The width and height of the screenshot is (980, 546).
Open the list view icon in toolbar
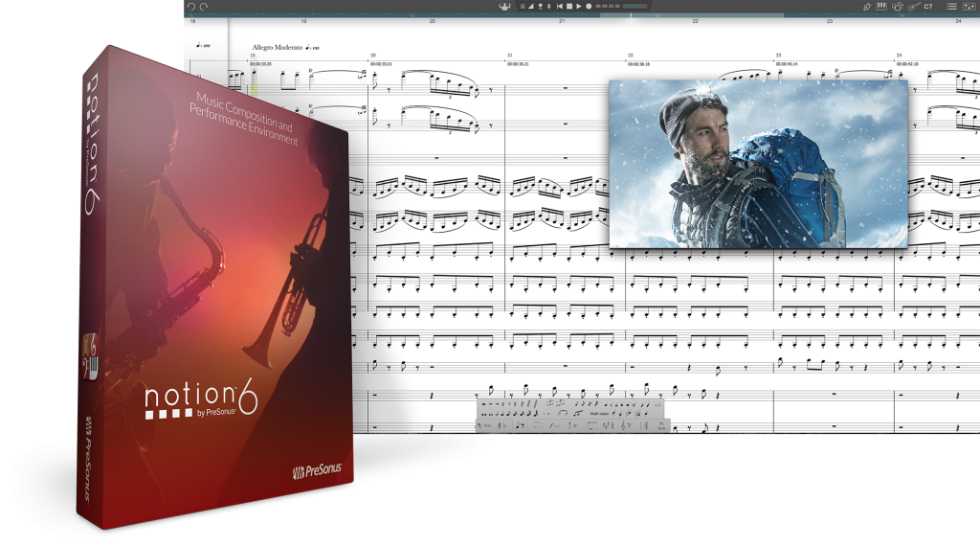[951, 7]
